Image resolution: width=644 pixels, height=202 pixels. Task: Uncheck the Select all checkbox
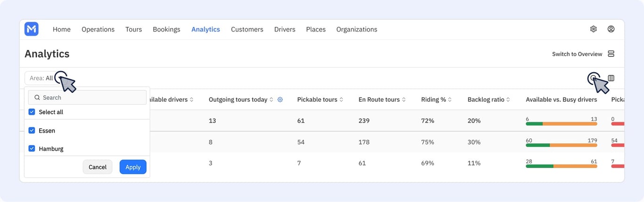coord(32,112)
